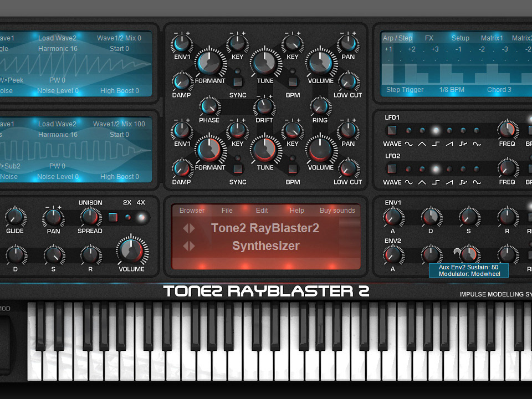532x399 pixels.
Task: Toggle the square button in the LFO1 row
Action: click(x=392, y=130)
